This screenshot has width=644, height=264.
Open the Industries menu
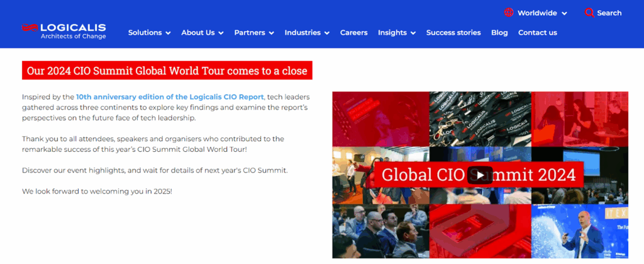tap(303, 33)
